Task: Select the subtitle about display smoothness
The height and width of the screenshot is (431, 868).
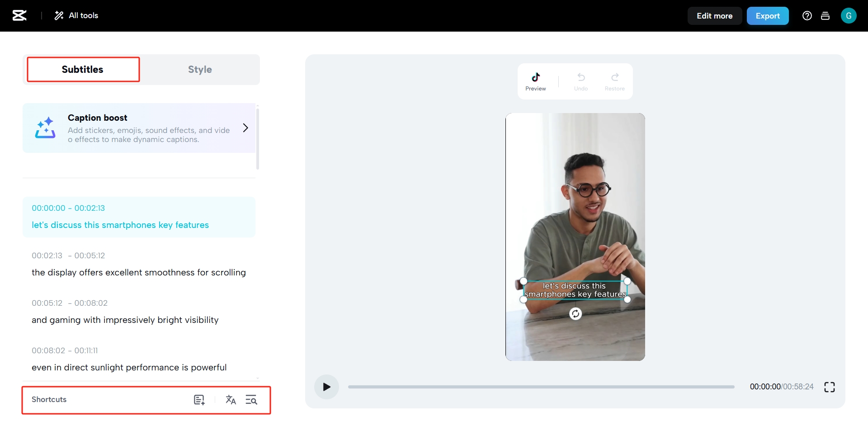Action: [x=138, y=273]
